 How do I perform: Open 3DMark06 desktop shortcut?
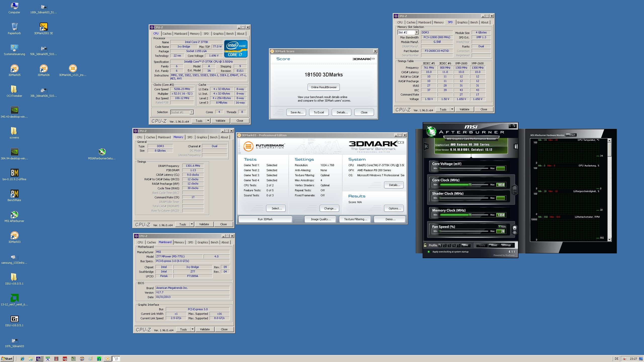point(44,70)
